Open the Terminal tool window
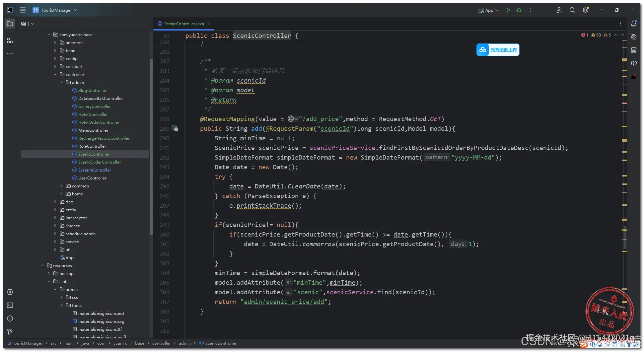The image size is (644, 352). pyautogui.click(x=10, y=305)
